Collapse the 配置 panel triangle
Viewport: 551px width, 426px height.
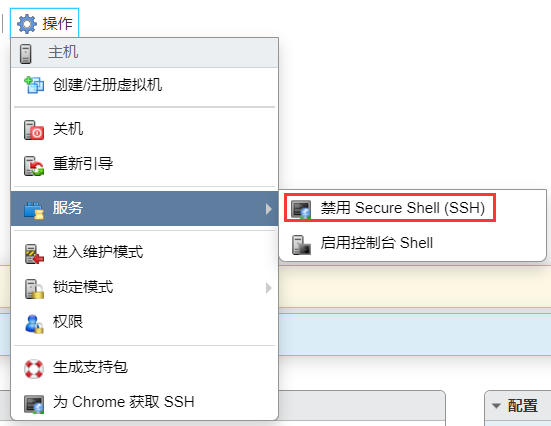496,406
